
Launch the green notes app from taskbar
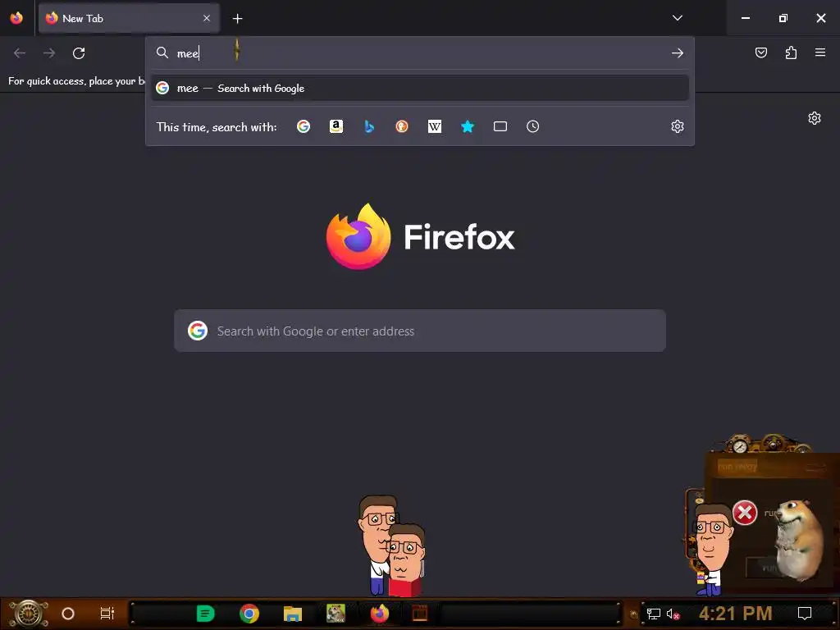coord(205,614)
